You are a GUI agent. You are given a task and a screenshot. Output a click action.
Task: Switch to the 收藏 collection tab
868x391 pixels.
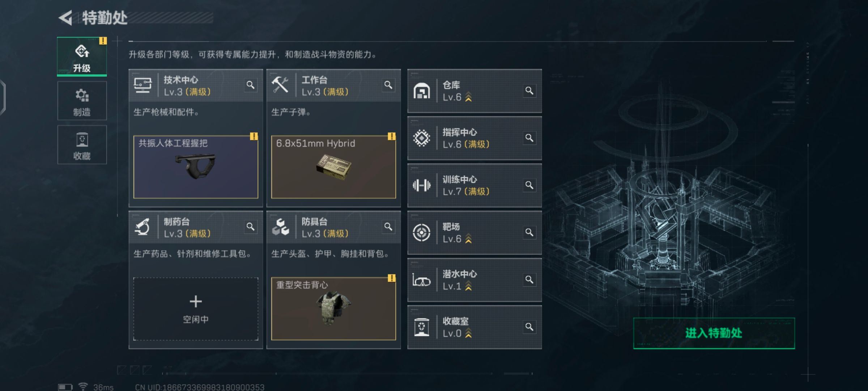(x=82, y=145)
